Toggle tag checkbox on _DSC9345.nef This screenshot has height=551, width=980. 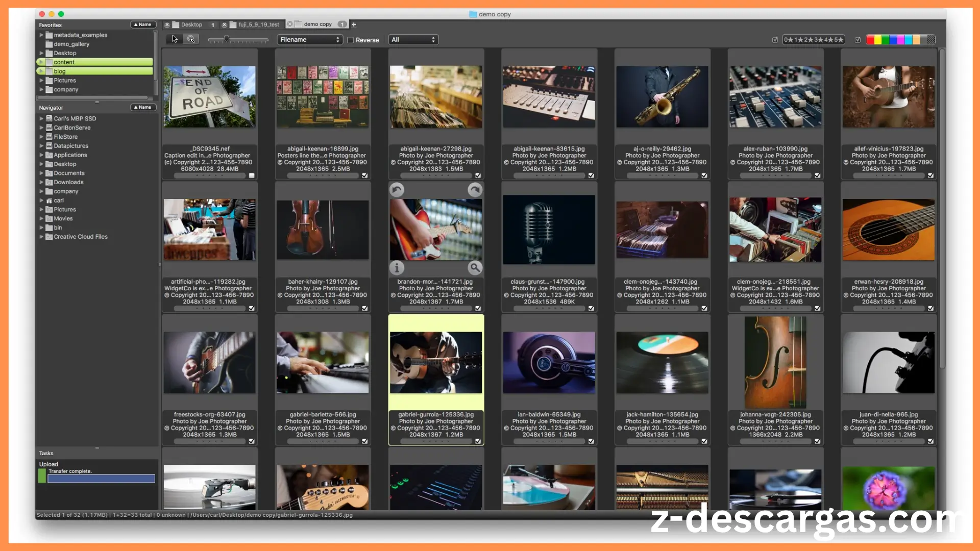pos(252,176)
